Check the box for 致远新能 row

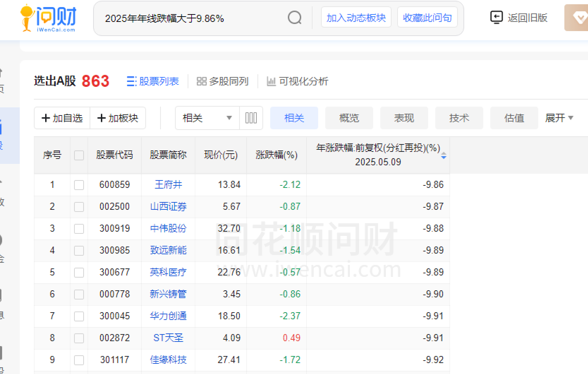tap(79, 251)
